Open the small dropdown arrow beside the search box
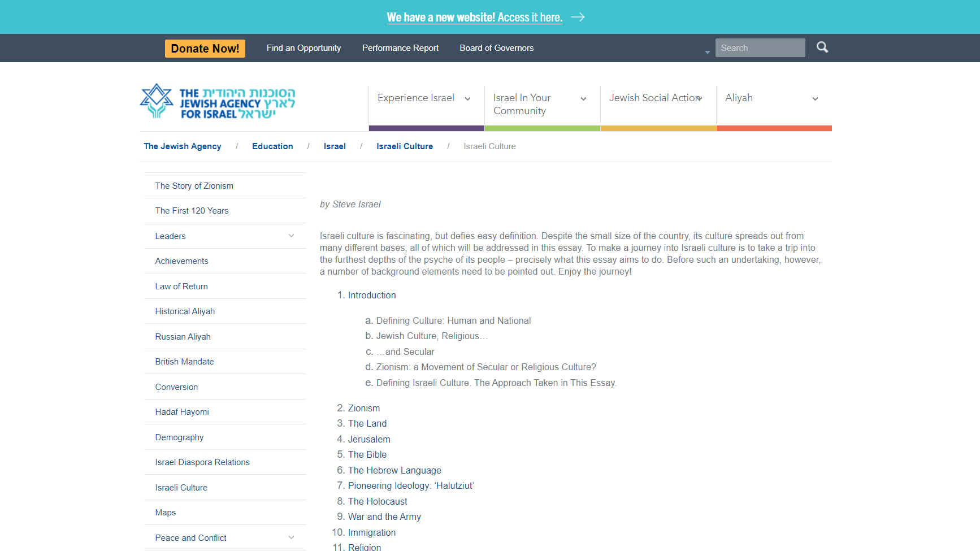 (x=707, y=52)
